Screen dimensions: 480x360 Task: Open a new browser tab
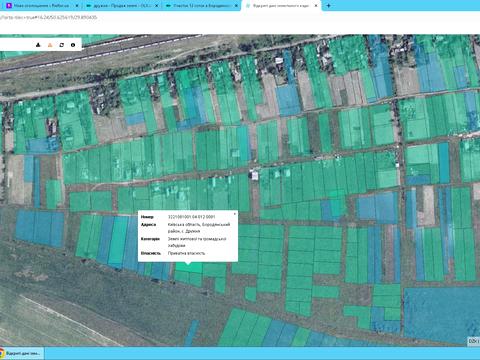click(x=328, y=6)
